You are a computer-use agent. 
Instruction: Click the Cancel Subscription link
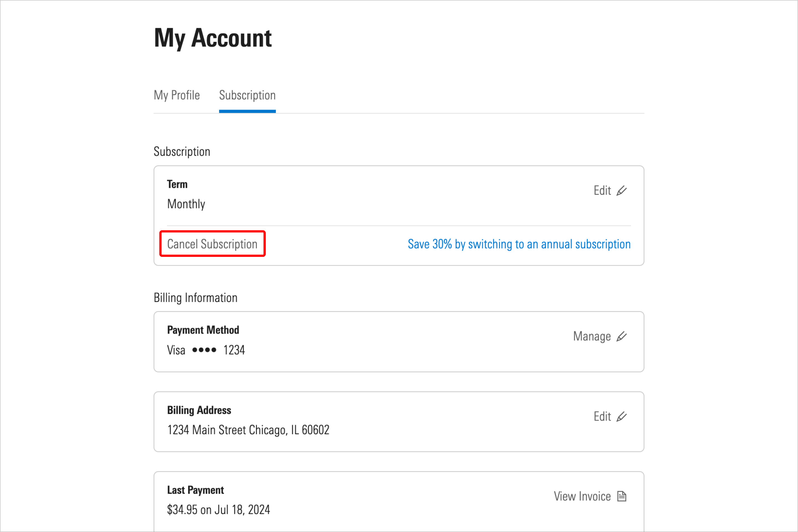tap(213, 244)
